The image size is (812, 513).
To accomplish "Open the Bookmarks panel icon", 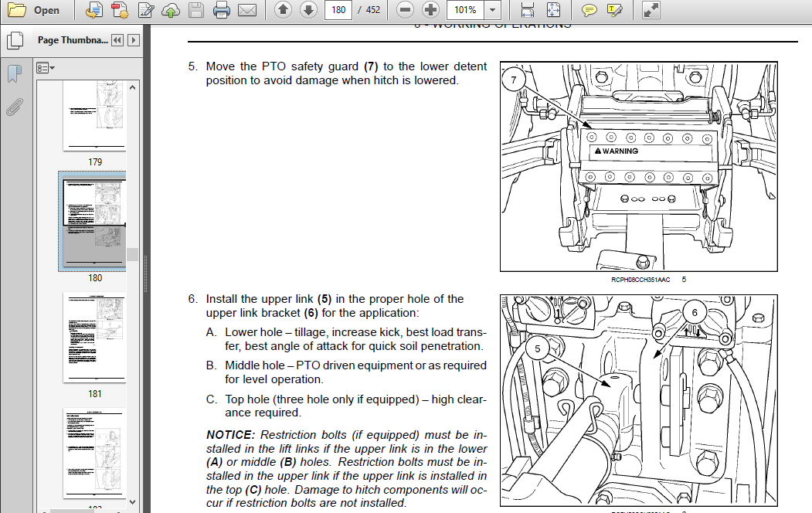I will coord(15,73).
